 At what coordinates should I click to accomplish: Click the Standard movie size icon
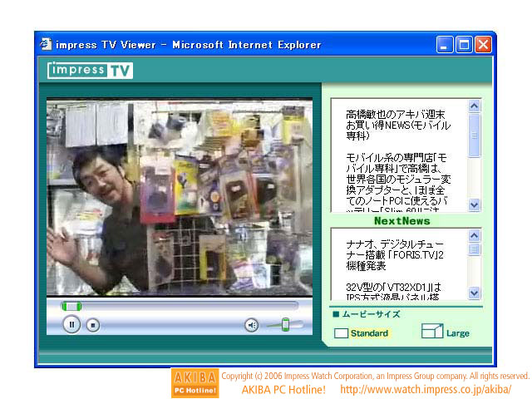[x=341, y=333]
